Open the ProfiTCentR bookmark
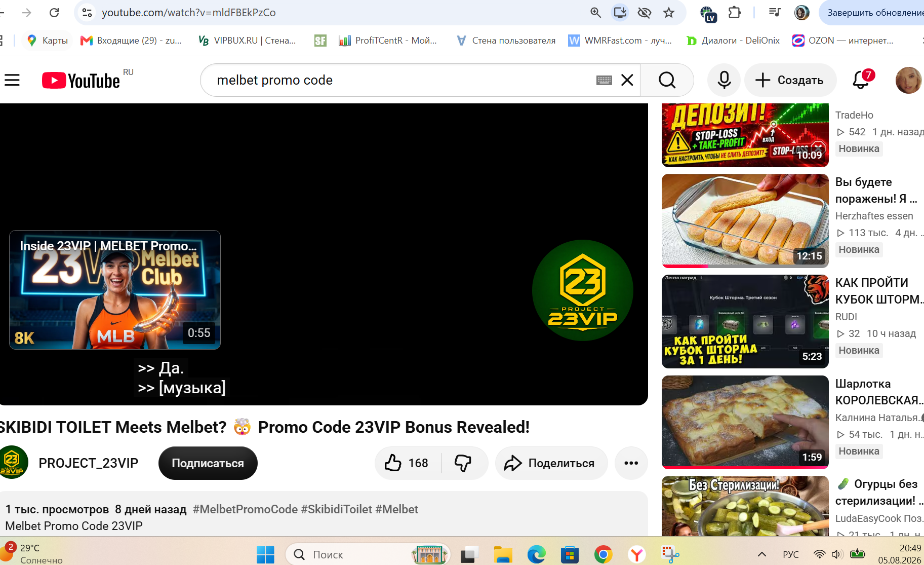This screenshot has width=924, height=565. click(388, 41)
